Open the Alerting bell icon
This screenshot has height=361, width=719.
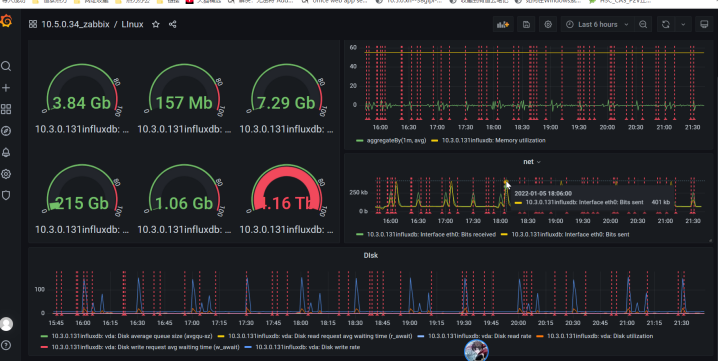click(x=6, y=152)
